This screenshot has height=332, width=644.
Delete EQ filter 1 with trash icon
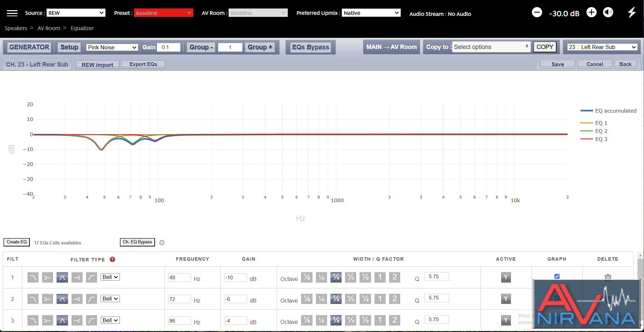[608, 278]
